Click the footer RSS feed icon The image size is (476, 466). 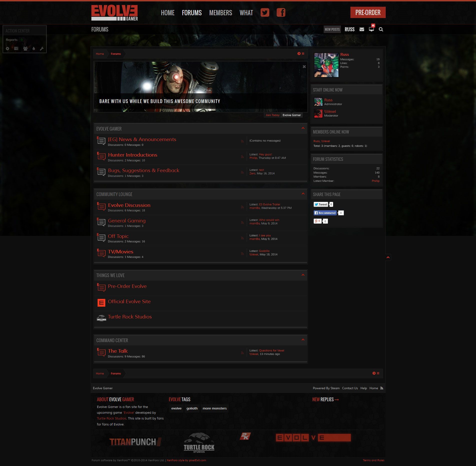(x=382, y=388)
